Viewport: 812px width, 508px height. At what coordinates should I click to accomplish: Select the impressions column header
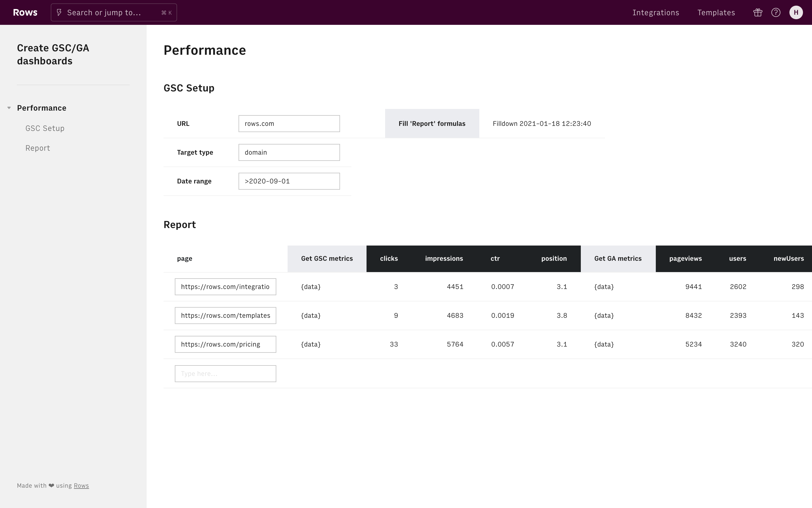444,258
